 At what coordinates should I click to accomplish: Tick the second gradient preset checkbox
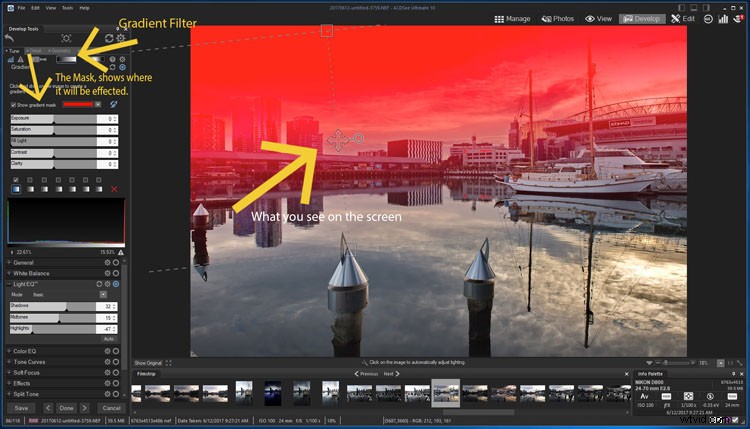click(30, 180)
